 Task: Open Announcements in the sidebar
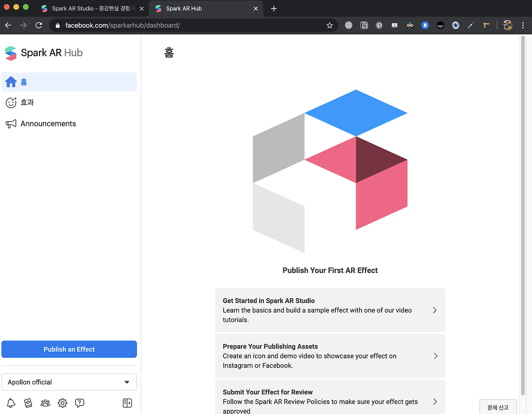pos(69,124)
